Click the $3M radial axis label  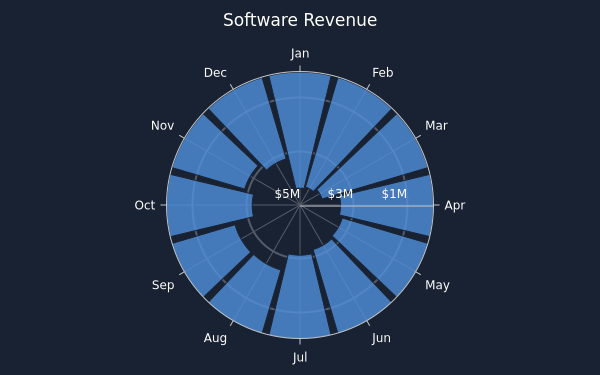(x=340, y=194)
